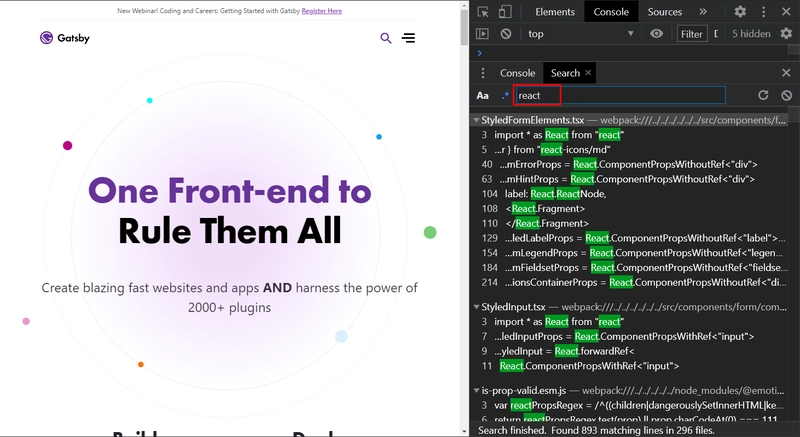Collapse the StyledFormElements.tsx results group

(x=476, y=120)
